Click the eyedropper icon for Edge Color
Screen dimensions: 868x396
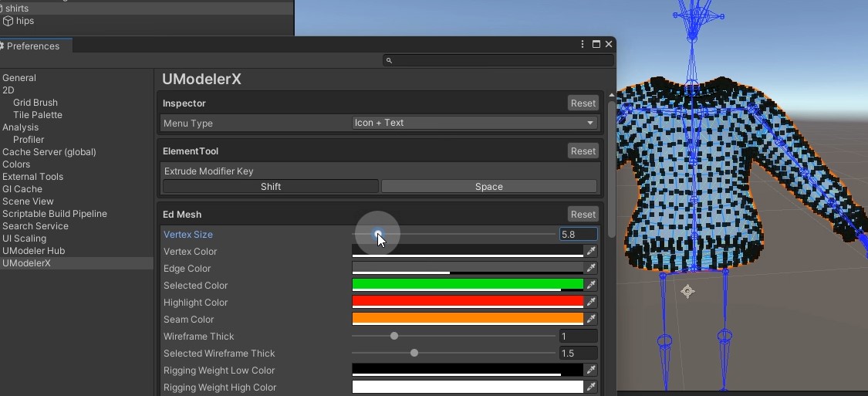pos(591,269)
